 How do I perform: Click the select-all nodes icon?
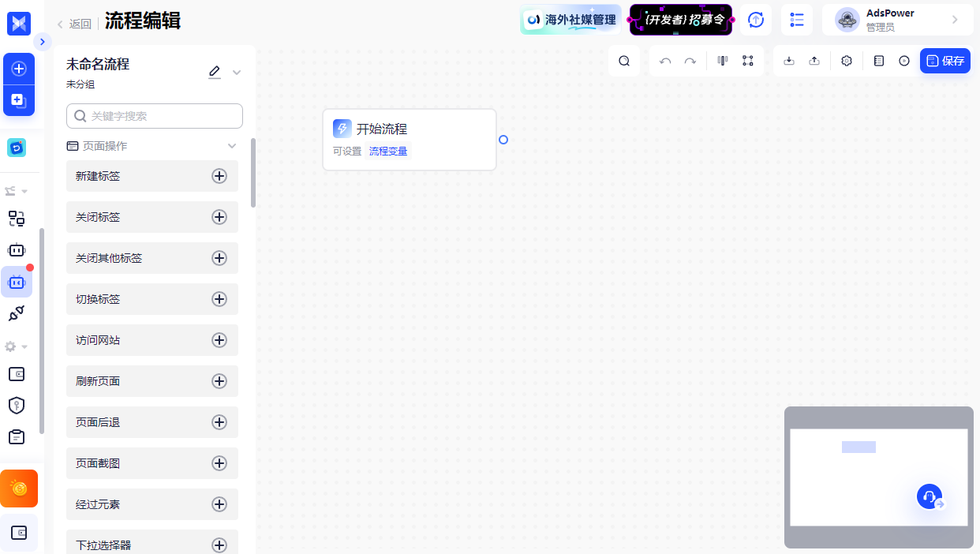coord(747,60)
